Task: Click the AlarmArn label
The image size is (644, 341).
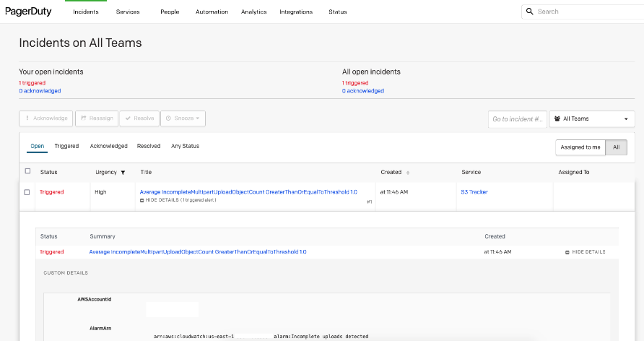Action: click(100, 328)
